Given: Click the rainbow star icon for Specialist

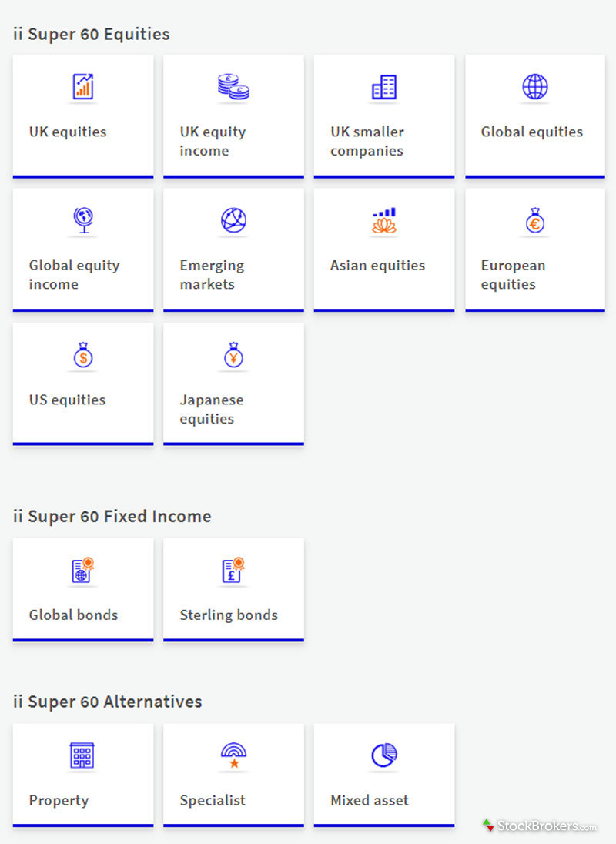Looking at the screenshot, I should [x=233, y=756].
